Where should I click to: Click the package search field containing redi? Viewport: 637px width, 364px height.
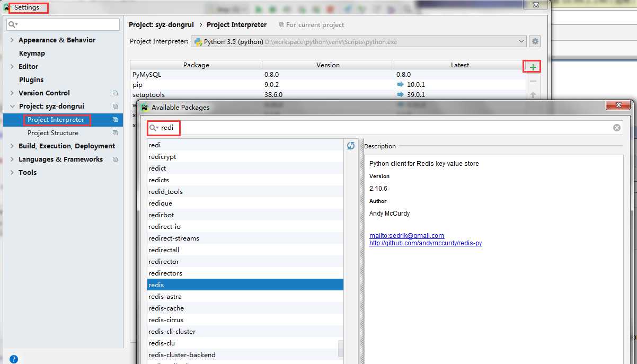[x=385, y=128]
